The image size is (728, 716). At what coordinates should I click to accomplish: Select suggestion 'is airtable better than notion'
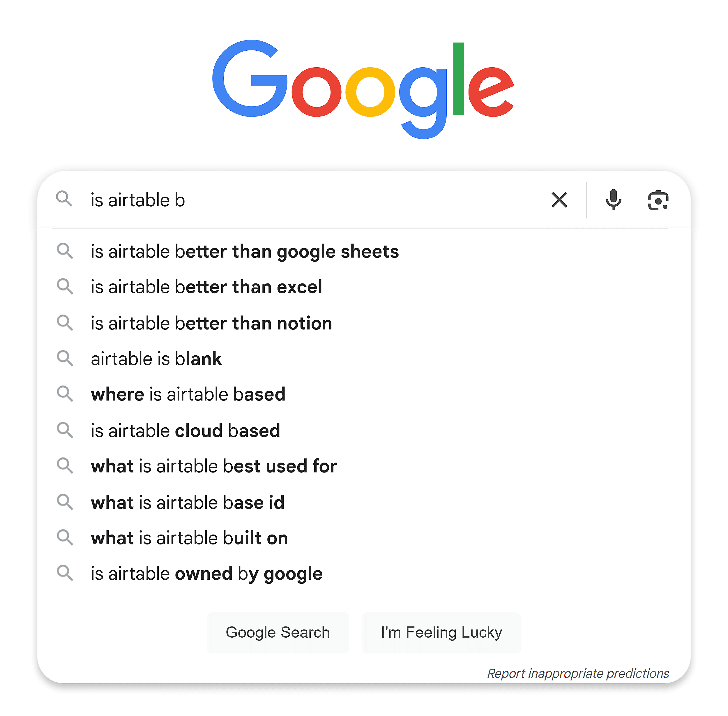coord(211,323)
